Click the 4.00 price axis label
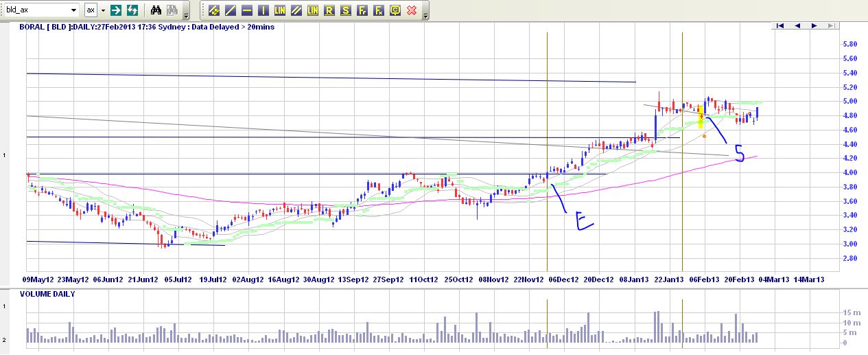Image resolution: width=868 pixels, height=355 pixels. [x=849, y=172]
